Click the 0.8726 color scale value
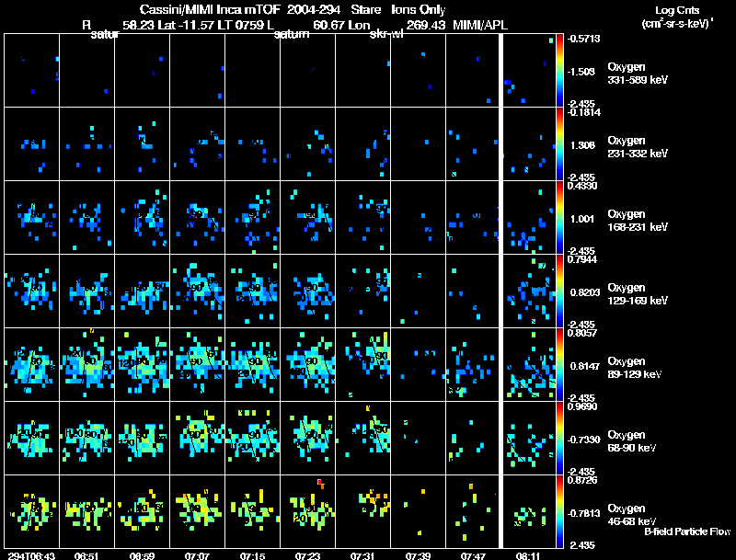 point(582,480)
